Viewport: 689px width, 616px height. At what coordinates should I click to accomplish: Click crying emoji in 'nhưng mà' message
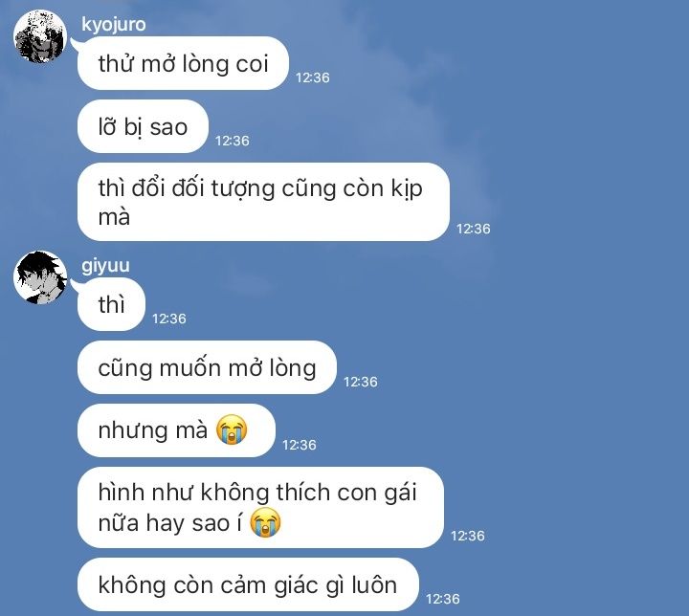coord(232,429)
